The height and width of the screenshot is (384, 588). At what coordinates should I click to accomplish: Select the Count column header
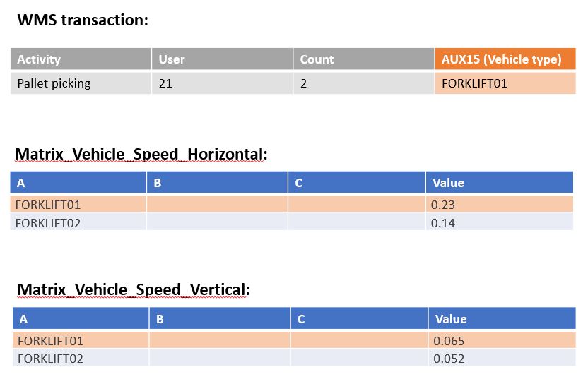(317, 59)
